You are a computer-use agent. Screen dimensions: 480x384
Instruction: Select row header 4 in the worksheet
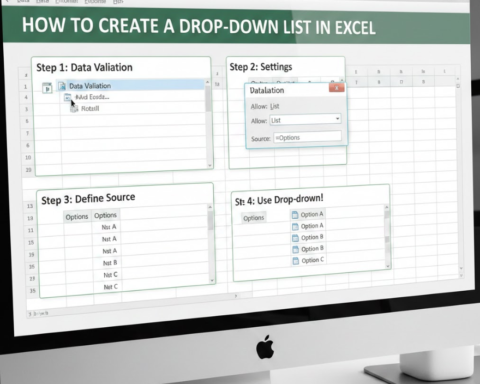coord(27,97)
